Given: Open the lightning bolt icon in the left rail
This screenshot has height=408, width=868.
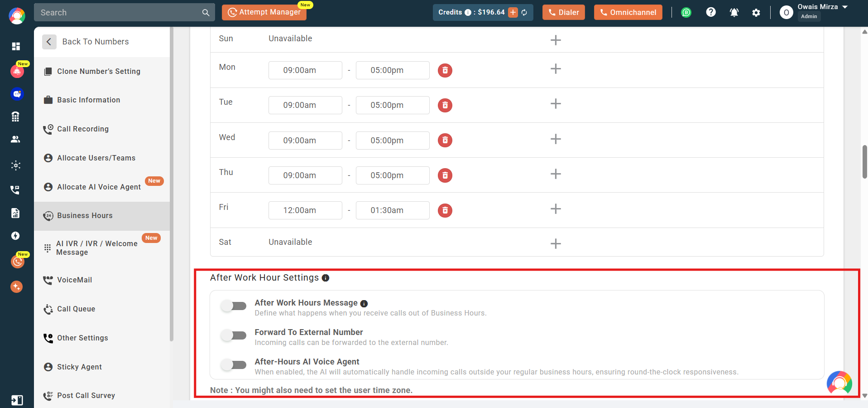Looking at the screenshot, I should [x=16, y=236].
